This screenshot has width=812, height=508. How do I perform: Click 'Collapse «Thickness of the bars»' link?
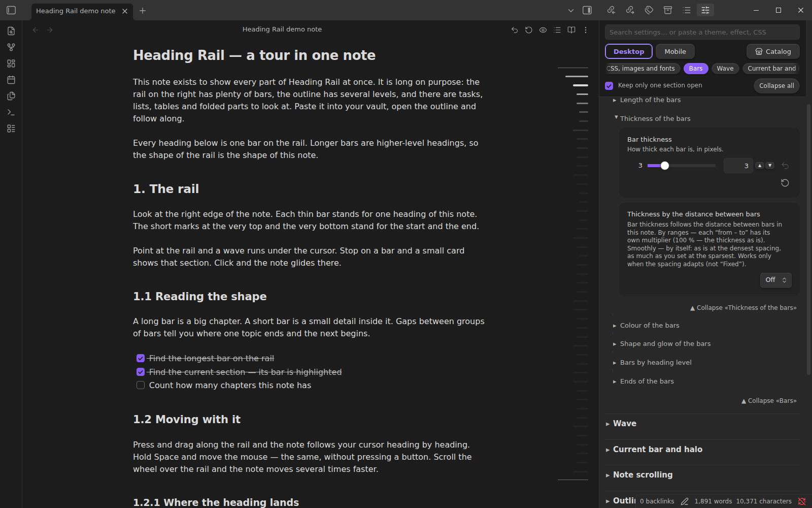pyautogui.click(x=743, y=308)
